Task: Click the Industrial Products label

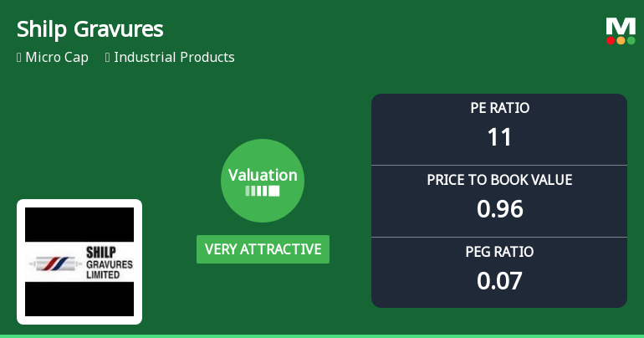Action: click(174, 57)
